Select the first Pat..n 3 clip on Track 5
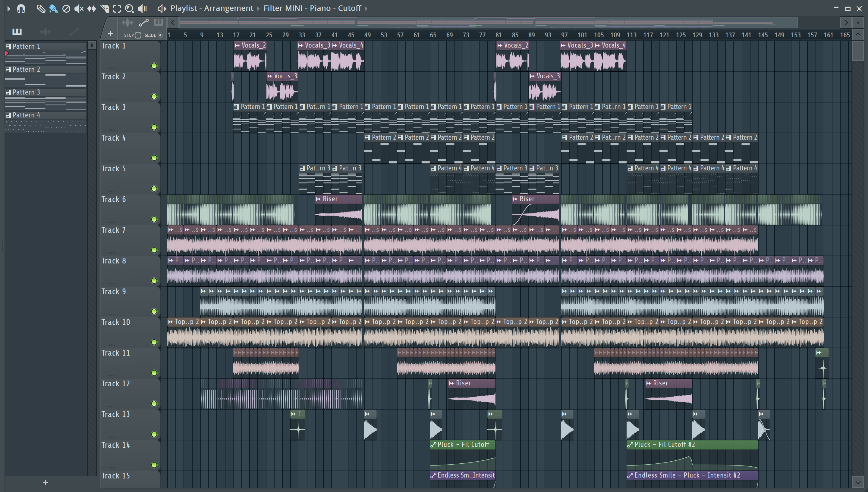Image resolution: width=868 pixels, height=492 pixels. tap(347, 179)
